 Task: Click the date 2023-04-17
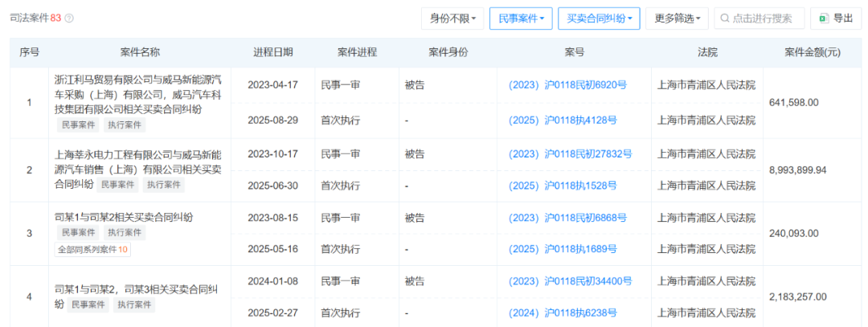pyautogui.click(x=273, y=86)
